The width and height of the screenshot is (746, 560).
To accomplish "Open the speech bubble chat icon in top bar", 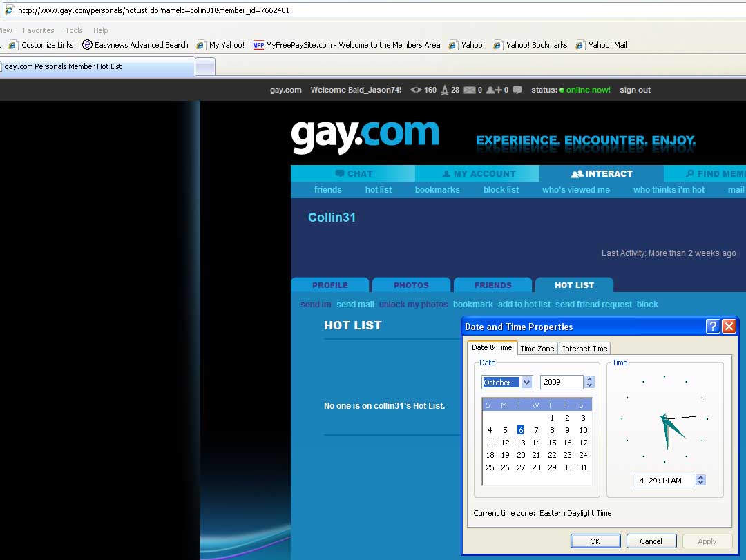I will [517, 90].
